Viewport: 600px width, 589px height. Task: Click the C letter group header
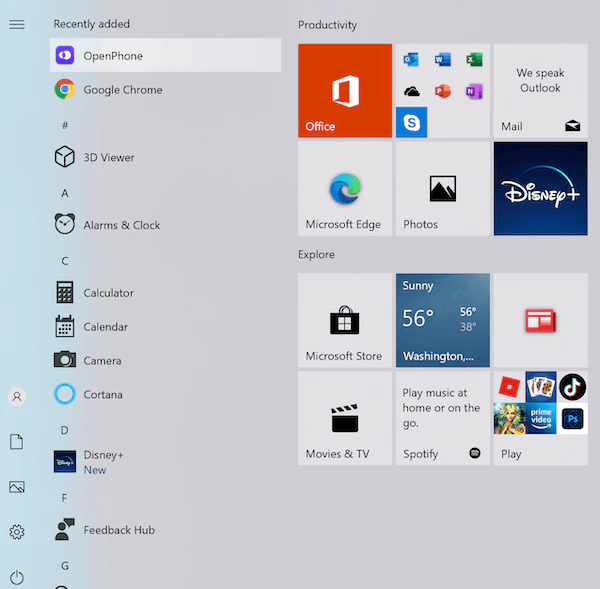pyautogui.click(x=65, y=261)
